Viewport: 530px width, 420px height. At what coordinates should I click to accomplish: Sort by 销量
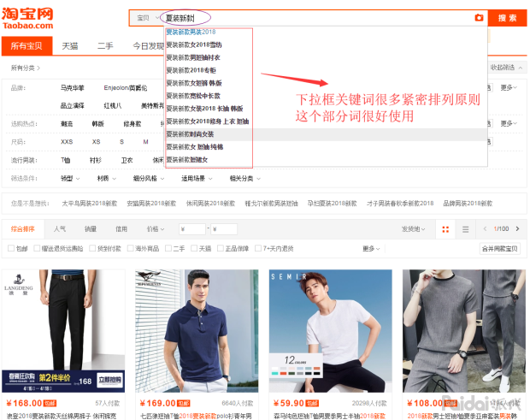tap(91, 229)
